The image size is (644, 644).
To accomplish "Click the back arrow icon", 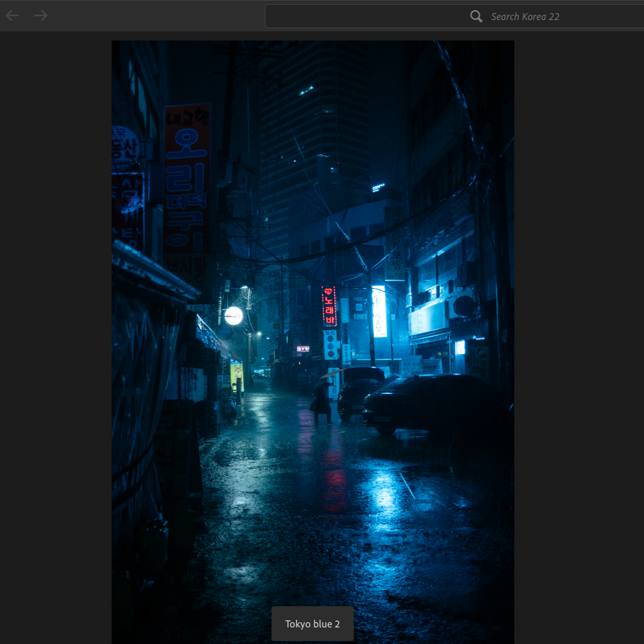I will [13, 16].
